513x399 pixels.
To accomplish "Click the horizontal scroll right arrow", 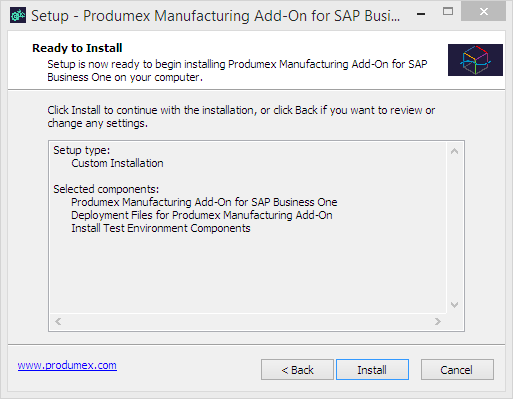I will (x=438, y=321).
